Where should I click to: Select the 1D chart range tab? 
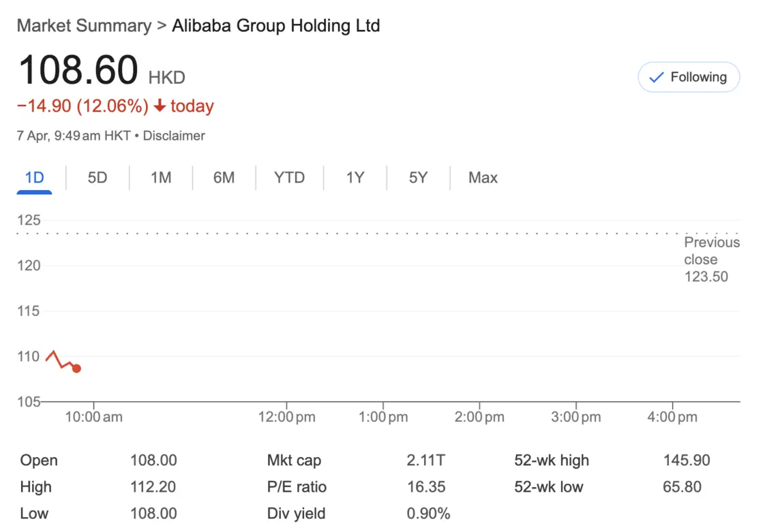(34, 178)
